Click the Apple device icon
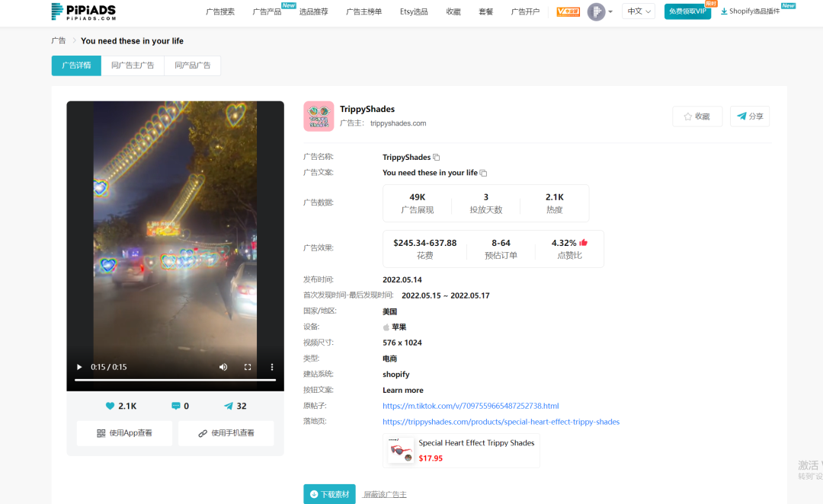The image size is (823, 504). (386, 327)
